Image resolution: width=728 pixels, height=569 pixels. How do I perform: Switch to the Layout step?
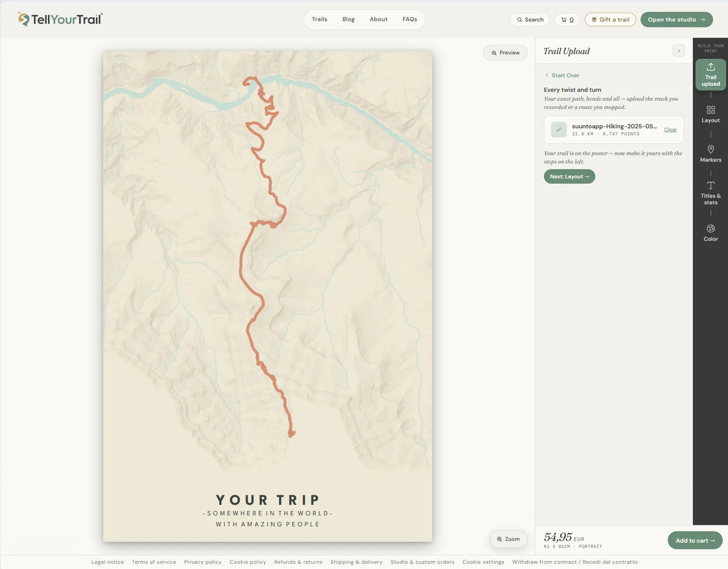tap(710, 114)
